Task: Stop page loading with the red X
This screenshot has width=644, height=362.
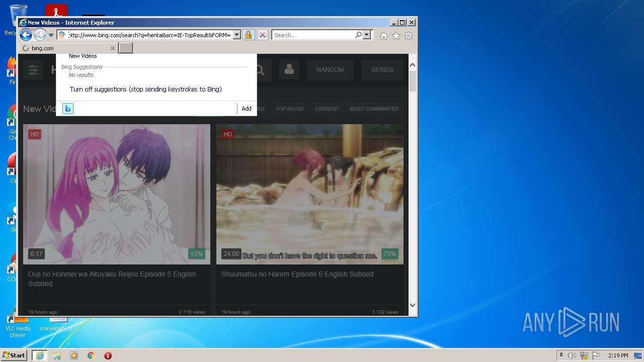Action: coord(262,35)
